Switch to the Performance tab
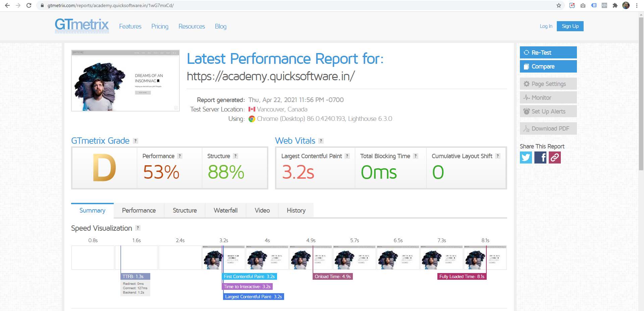644x311 pixels. click(x=139, y=211)
